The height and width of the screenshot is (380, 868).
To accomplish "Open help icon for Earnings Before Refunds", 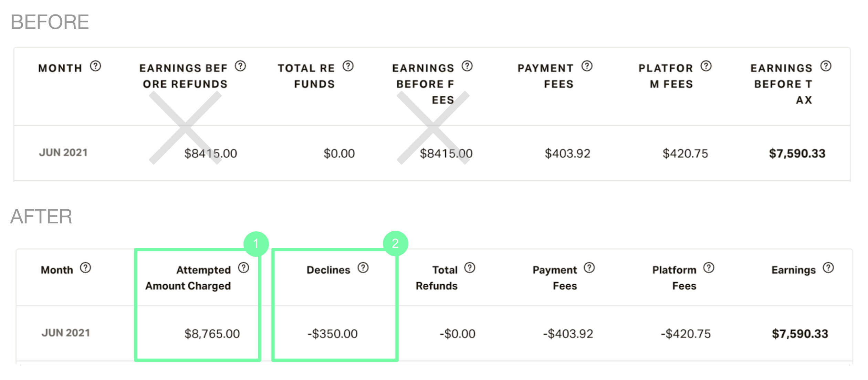I will (240, 66).
